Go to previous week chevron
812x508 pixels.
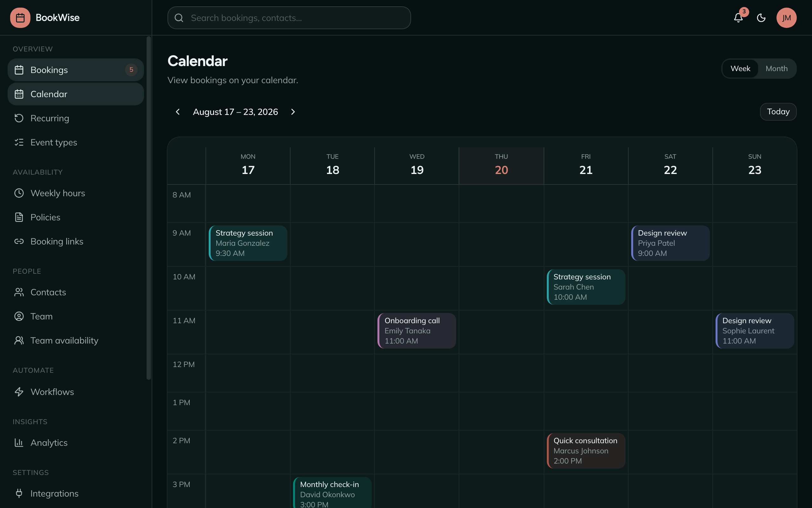tap(178, 112)
